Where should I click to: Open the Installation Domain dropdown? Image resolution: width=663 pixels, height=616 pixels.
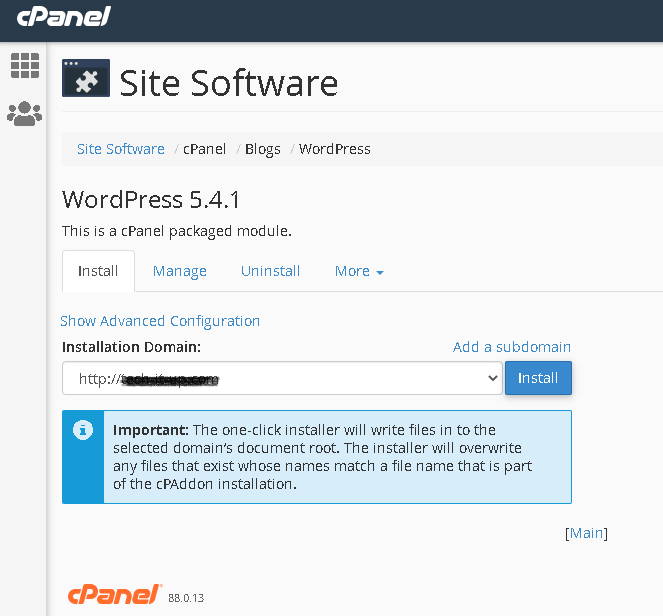282,378
